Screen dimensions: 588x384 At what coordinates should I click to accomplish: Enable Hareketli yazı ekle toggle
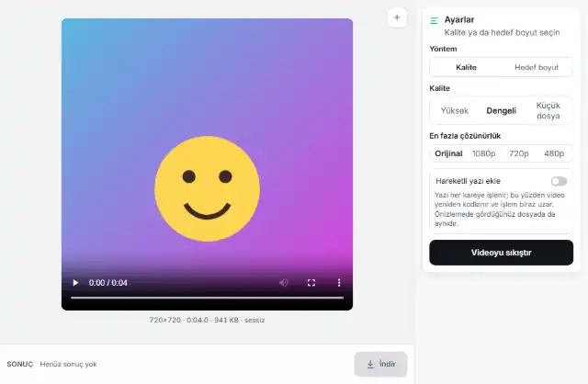tap(559, 182)
